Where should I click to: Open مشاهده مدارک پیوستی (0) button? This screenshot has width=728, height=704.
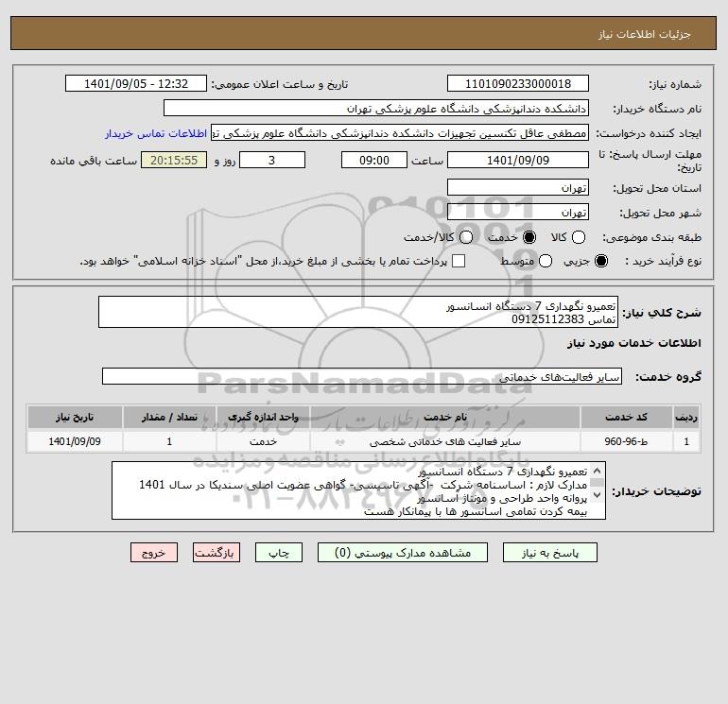tap(403, 553)
